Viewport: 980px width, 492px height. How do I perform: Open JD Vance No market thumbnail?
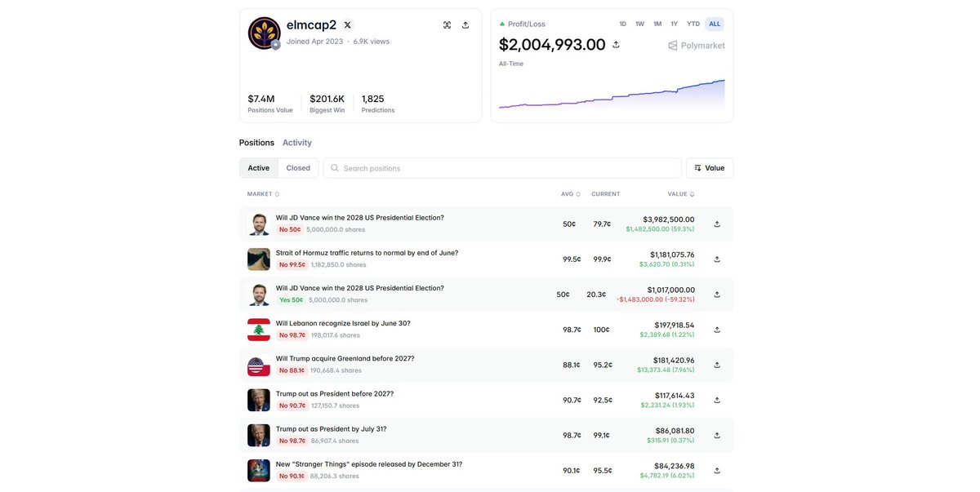click(259, 224)
